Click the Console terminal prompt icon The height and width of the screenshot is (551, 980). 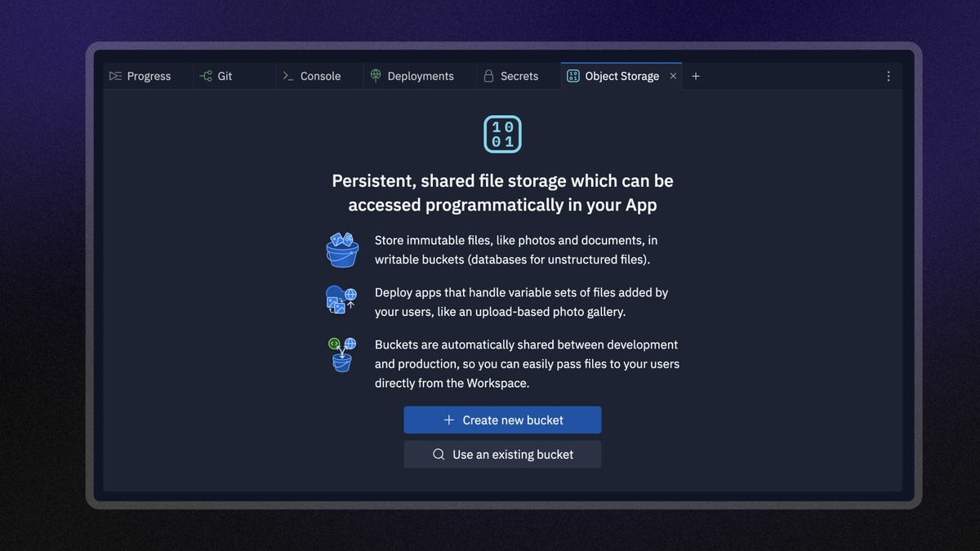(287, 75)
